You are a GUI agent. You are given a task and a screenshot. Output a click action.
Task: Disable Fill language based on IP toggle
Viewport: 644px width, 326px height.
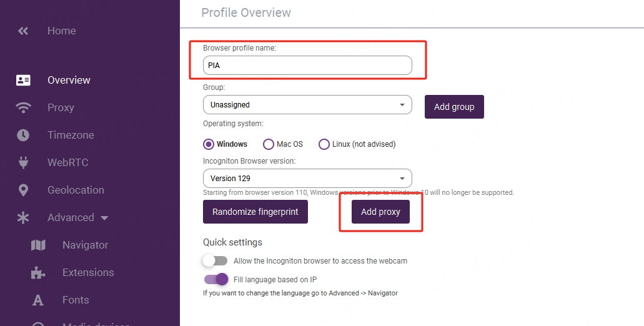216,279
